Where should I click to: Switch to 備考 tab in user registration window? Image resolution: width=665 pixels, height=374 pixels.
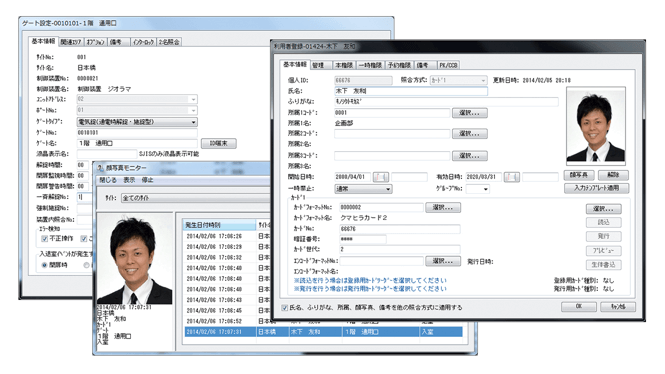pos(425,65)
